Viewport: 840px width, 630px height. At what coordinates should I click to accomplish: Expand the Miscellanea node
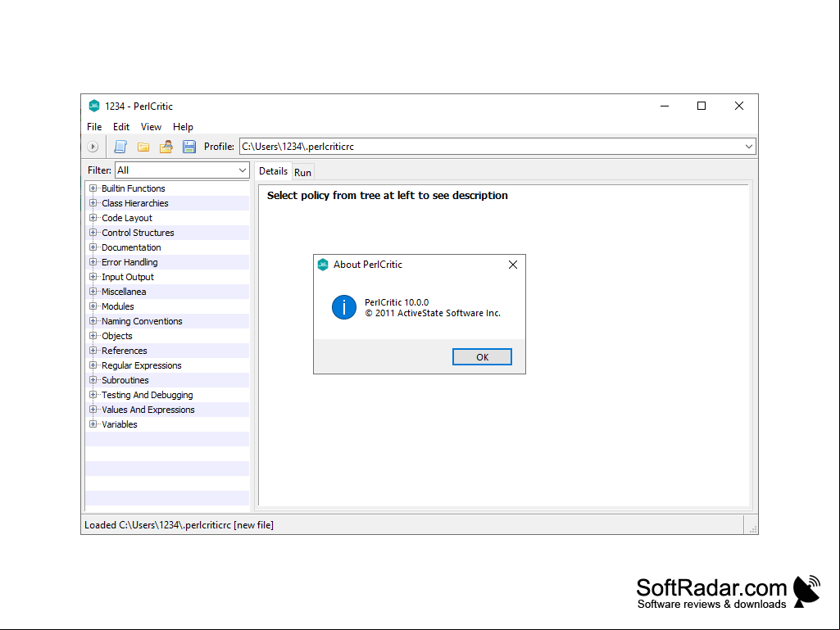point(93,292)
